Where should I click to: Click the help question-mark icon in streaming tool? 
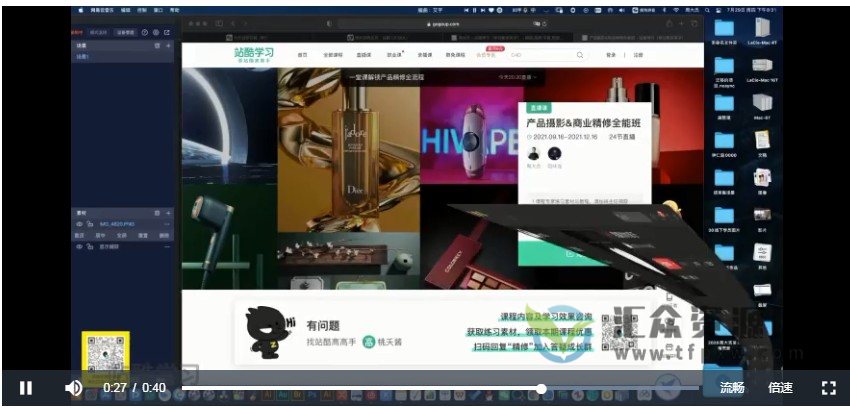point(145,33)
